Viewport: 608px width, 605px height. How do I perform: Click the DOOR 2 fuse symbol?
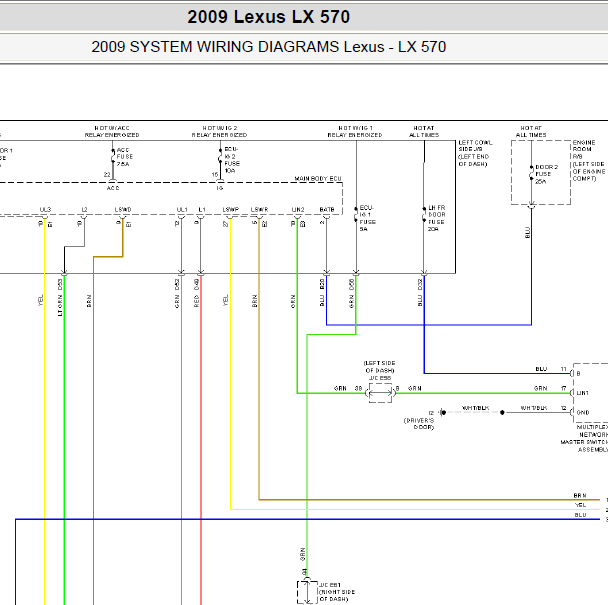[531, 173]
